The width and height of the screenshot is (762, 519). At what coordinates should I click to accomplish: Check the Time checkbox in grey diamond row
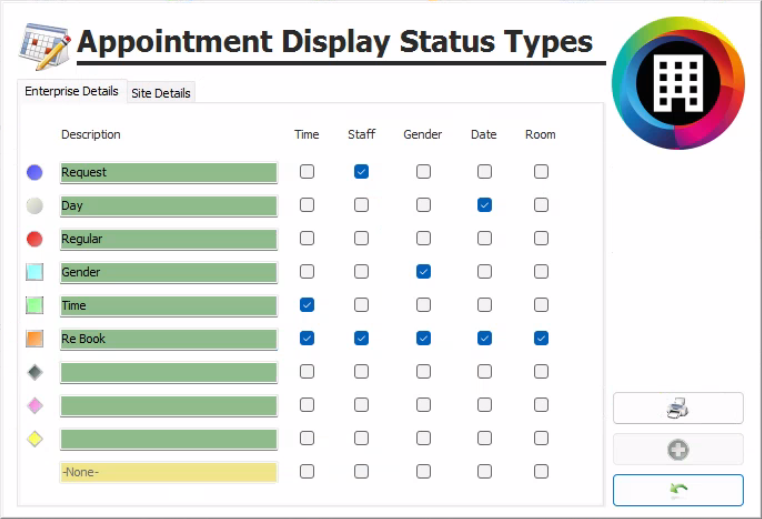(307, 371)
